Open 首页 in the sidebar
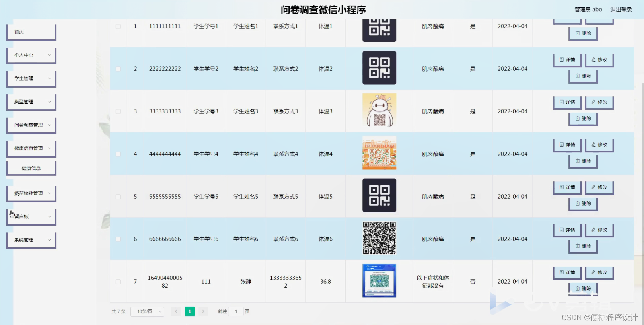The image size is (644, 325). pyautogui.click(x=31, y=32)
